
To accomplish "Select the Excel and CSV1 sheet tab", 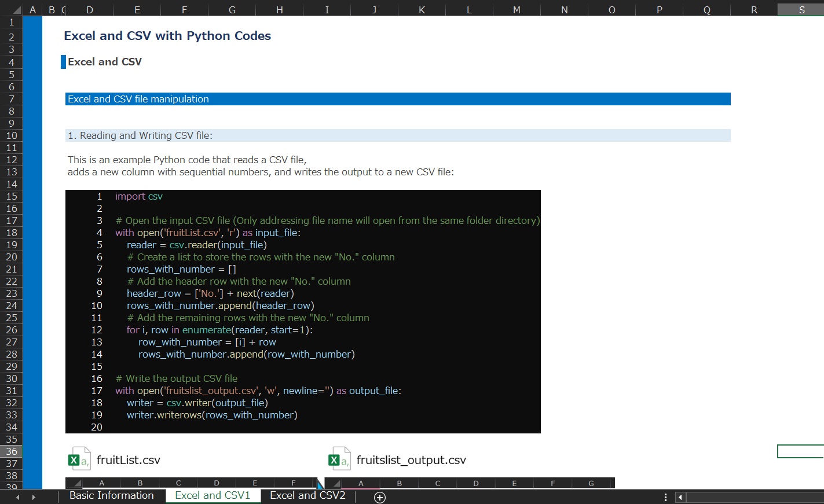I will 213,496.
